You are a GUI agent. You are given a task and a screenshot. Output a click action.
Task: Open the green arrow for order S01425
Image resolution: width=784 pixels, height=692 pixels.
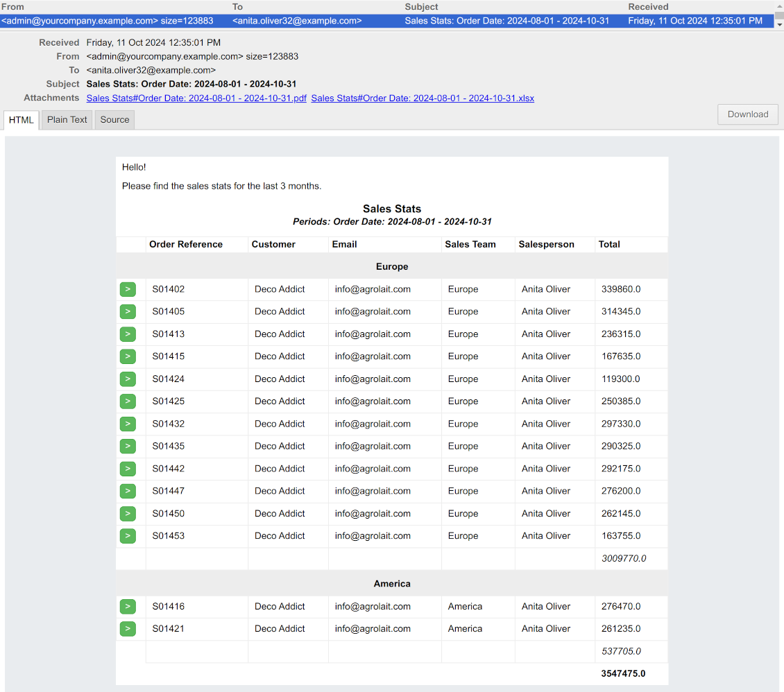[x=128, y=401]
